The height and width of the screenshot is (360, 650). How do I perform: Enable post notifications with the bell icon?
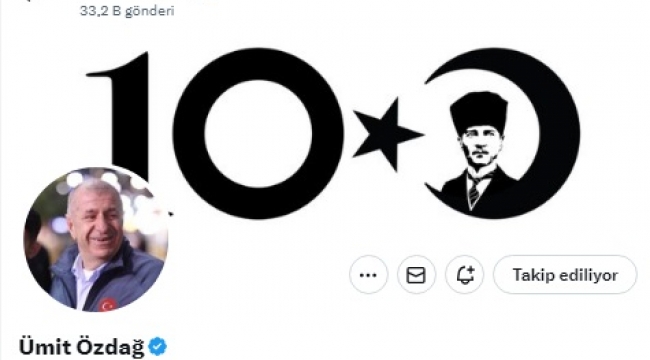[464, 275]
